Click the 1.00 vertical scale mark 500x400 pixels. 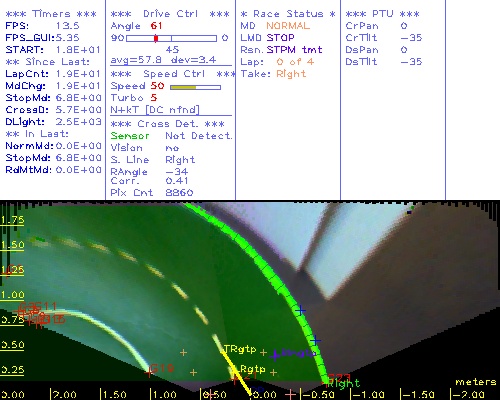[x=12, y=295]
